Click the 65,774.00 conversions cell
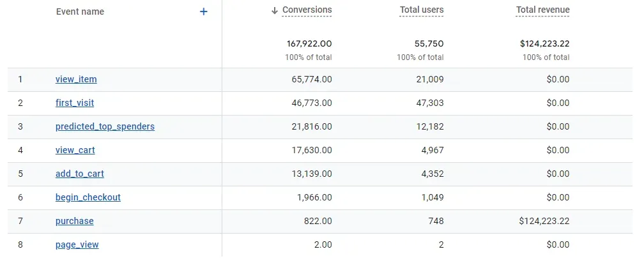 (x=312, y=79)
